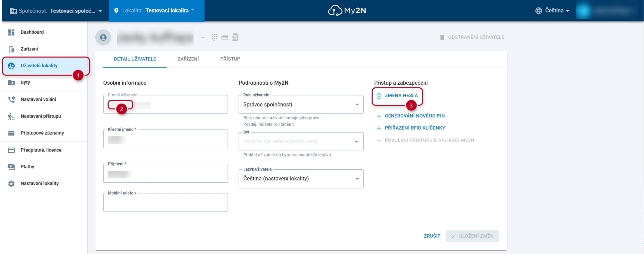The width and height of the screenshot is (644, 254).
Task: Click the company building icon
Action: 13,11
